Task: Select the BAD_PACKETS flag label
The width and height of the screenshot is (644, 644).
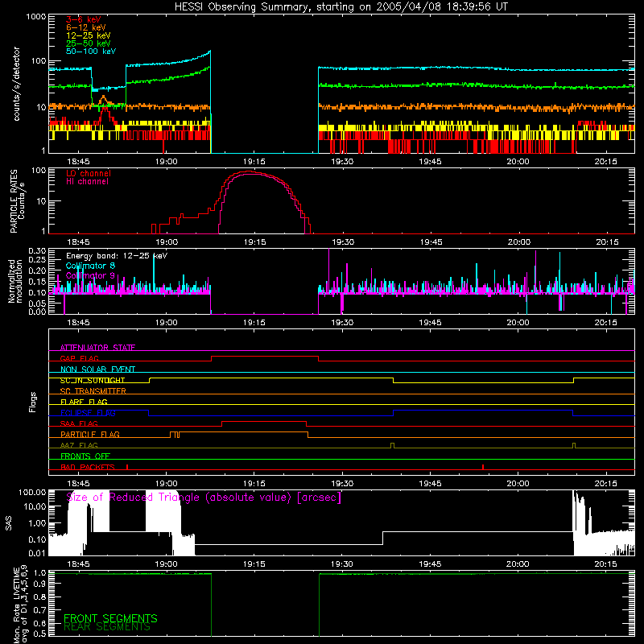Action: click(x=88, y=467)
